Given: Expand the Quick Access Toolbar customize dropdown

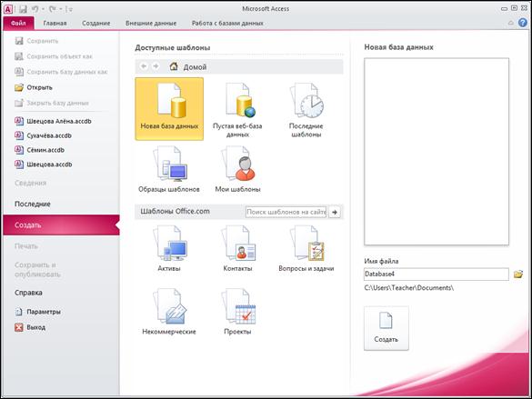Looking at the screenshot, I should click(x=69, y=9).
